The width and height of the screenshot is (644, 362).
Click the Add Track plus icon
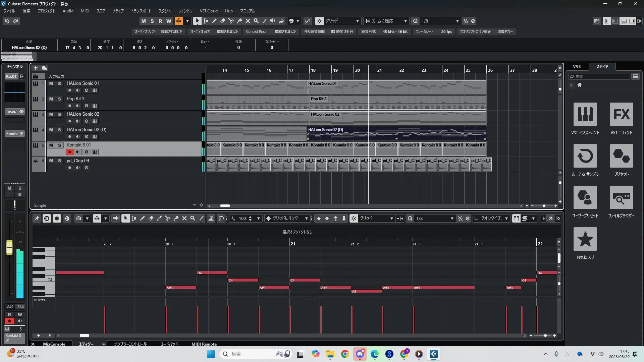(x=36, y=68)
